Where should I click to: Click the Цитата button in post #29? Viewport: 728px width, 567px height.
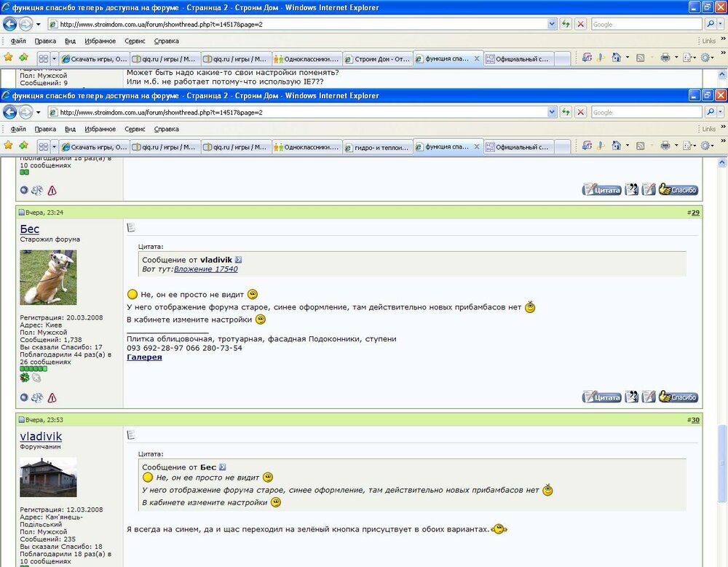point(602,397)
